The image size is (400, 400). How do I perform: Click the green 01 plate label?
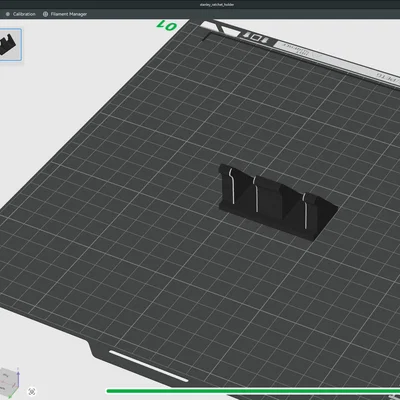[167, 25]
